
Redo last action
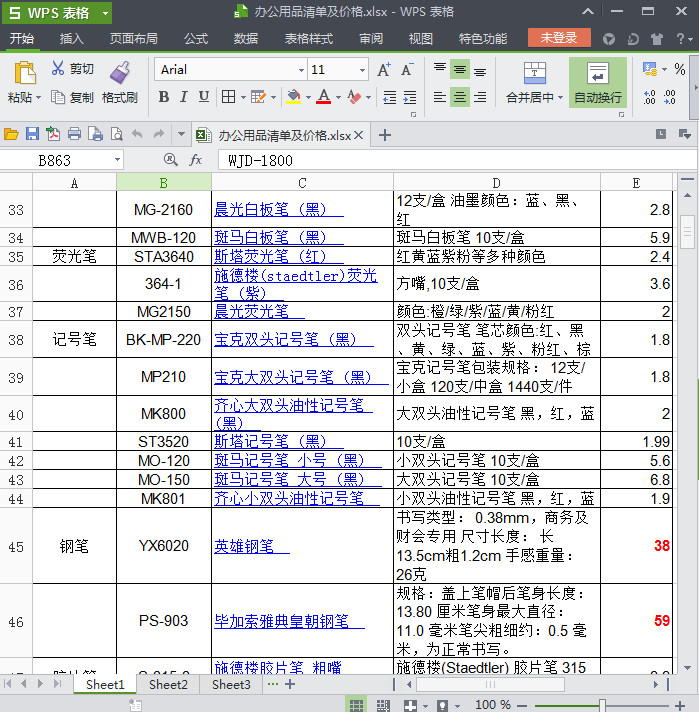pos(159,134)
